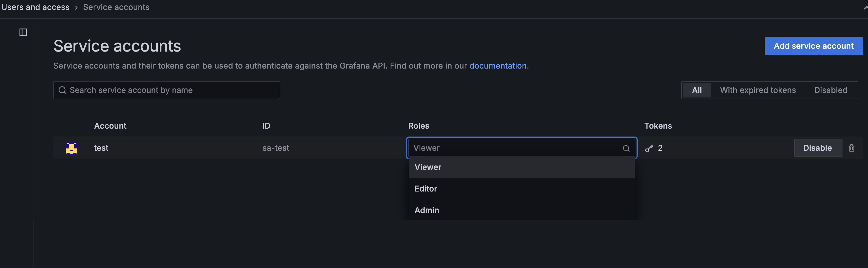The width and height of the screenshot is (868, 268).
Task: Choose Editor from the role dropdown
Action: point(425,189)
